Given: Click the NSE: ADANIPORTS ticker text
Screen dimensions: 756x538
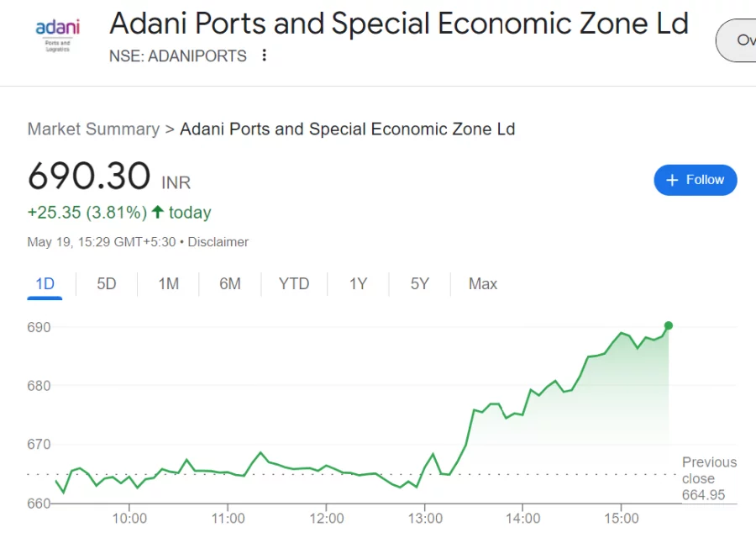Looking at the screenshot, I should pos(176,56).
